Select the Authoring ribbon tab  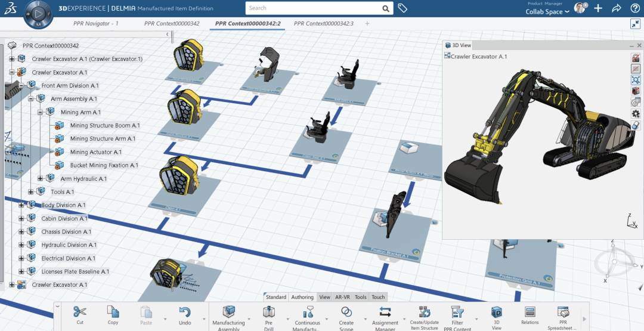(302, 297)
